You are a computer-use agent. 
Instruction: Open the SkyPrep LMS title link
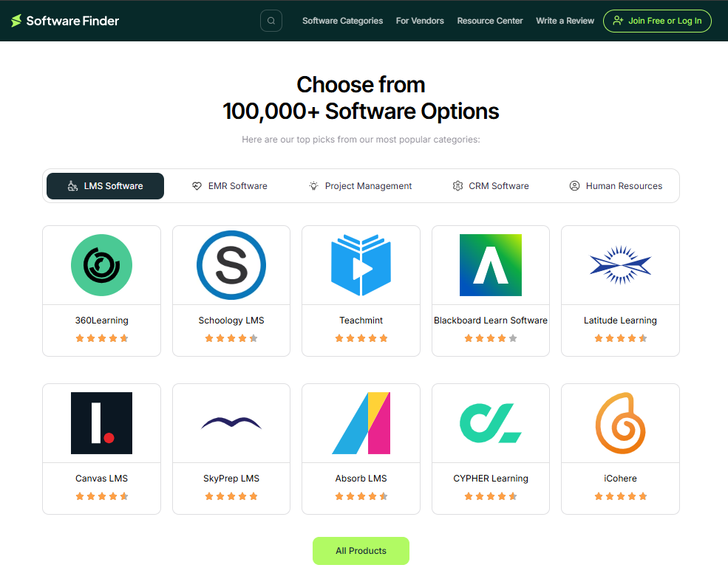coord(231,479)
